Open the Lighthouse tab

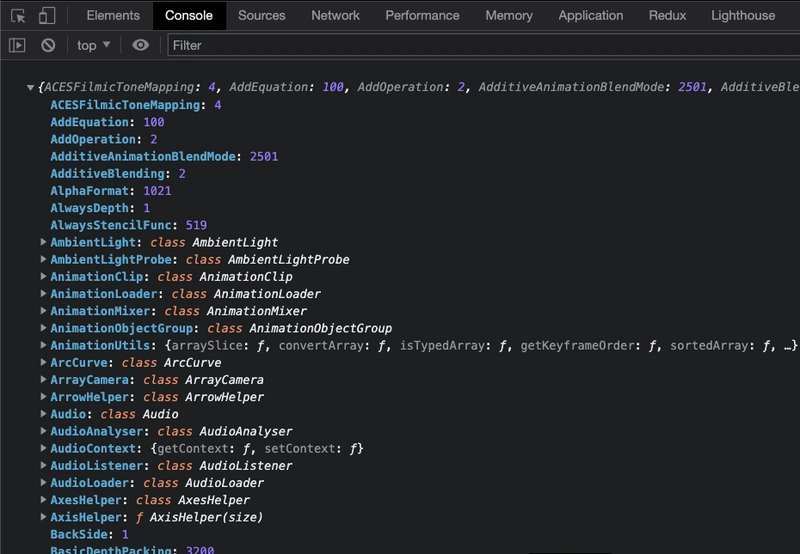pyautogui.click(x=743, y=16)
